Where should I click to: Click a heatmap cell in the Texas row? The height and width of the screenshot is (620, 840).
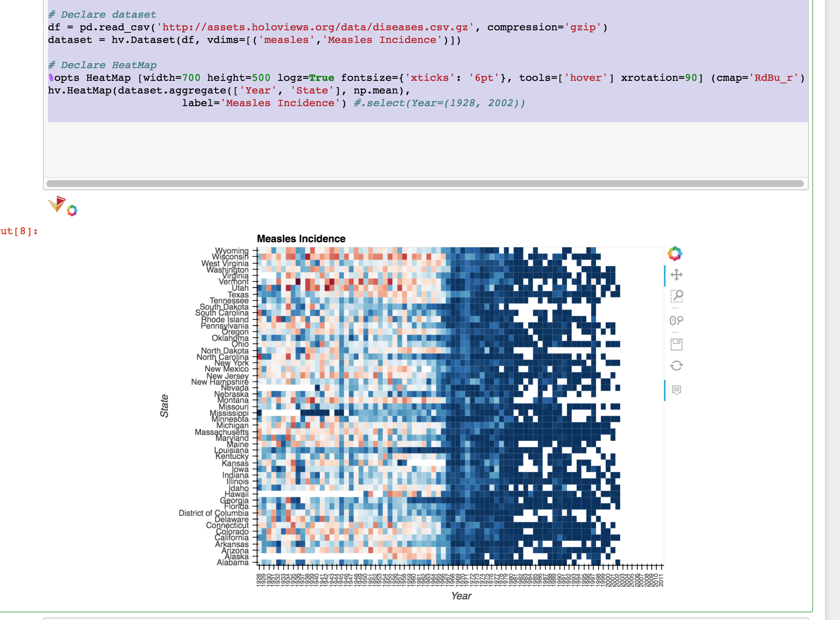[337, 295]
